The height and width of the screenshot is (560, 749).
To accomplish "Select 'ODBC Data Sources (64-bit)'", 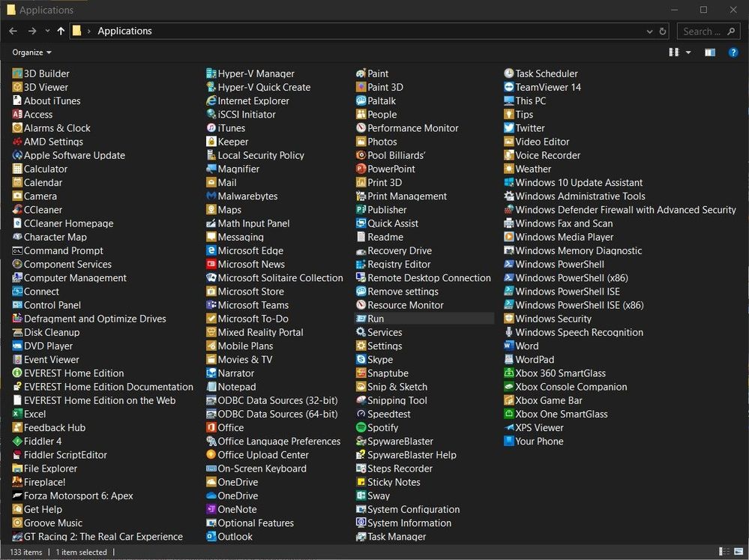I will 272,415.
